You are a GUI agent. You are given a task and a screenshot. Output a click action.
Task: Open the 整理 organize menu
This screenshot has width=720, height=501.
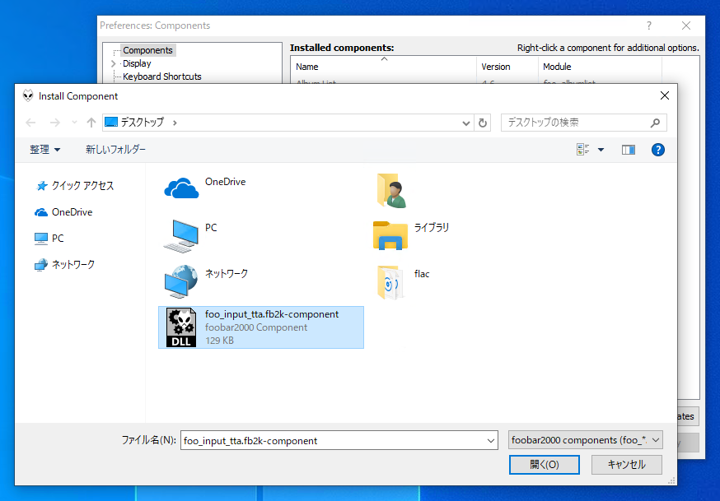click(45, 150)
